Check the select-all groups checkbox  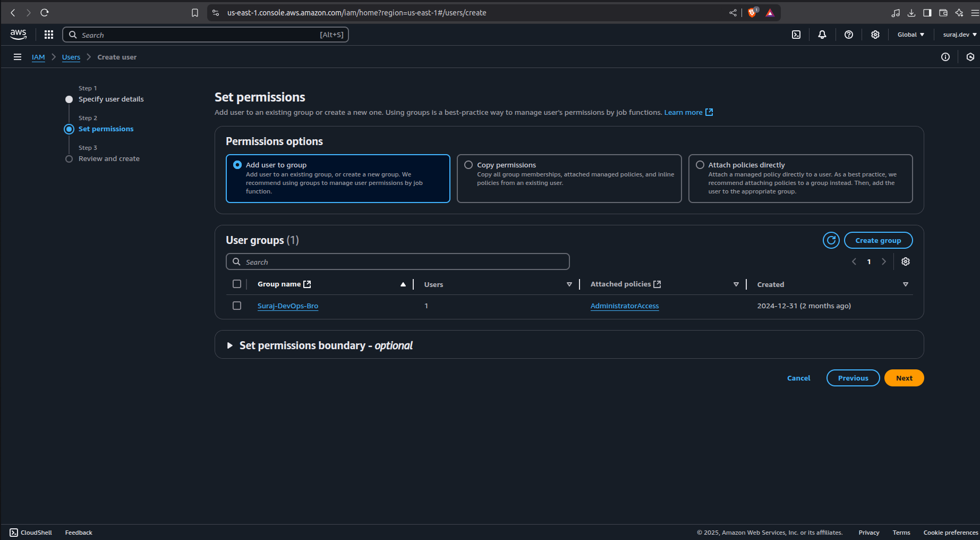click(x=237, y=284)
